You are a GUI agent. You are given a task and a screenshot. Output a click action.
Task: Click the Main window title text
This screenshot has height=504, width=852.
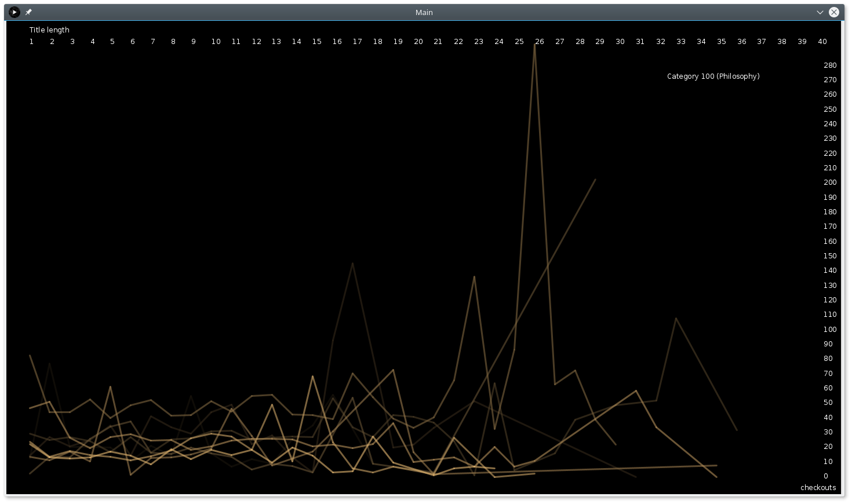click(x=424, y=12)
